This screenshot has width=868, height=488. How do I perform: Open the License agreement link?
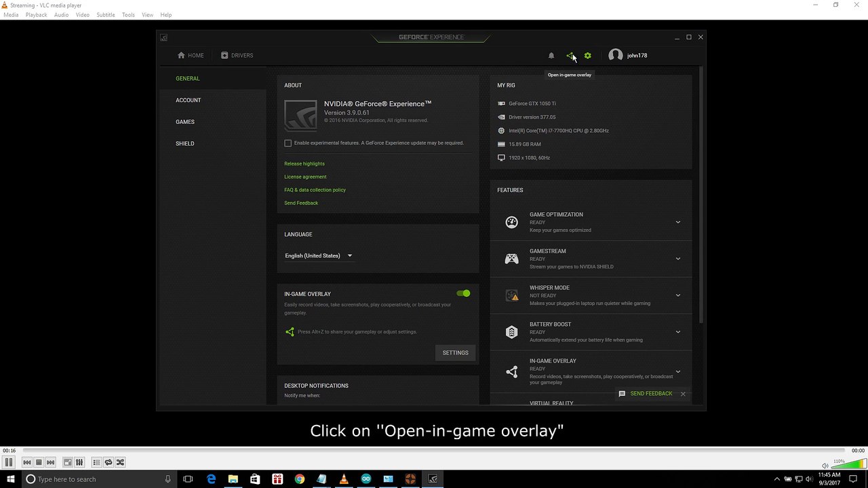point(305,177)
